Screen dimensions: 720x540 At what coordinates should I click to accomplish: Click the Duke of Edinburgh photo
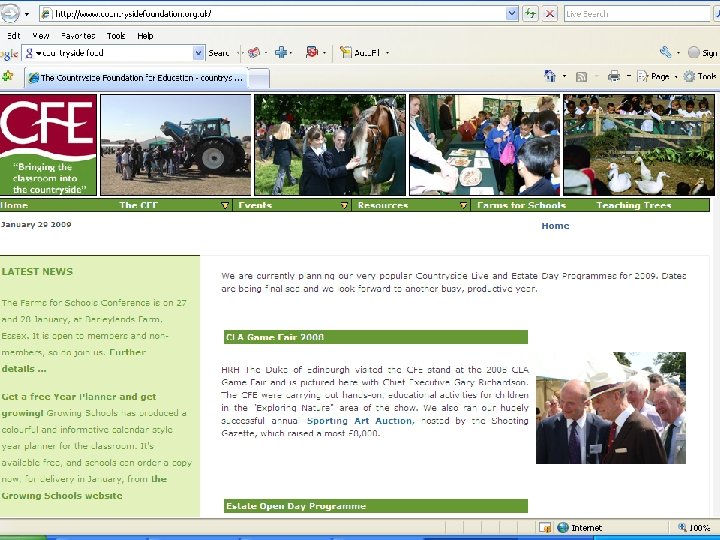pyautogui.click(x=611, y=408)
